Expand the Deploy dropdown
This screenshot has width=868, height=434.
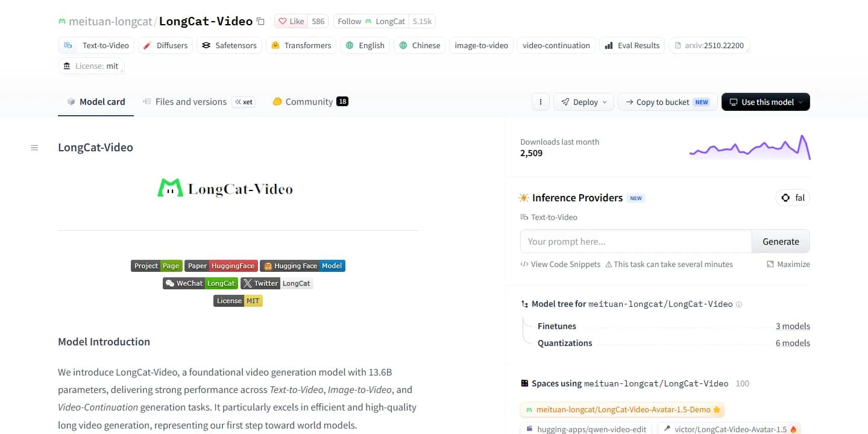pyautogui.click(x=583, y=102)
